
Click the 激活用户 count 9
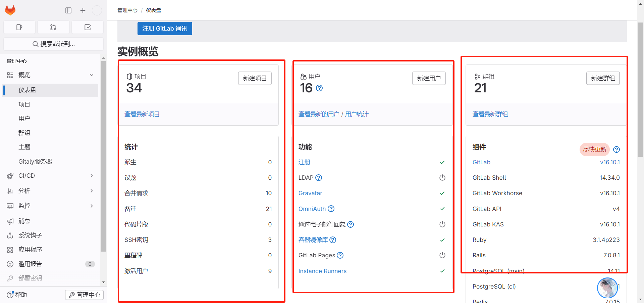point(270,271)
